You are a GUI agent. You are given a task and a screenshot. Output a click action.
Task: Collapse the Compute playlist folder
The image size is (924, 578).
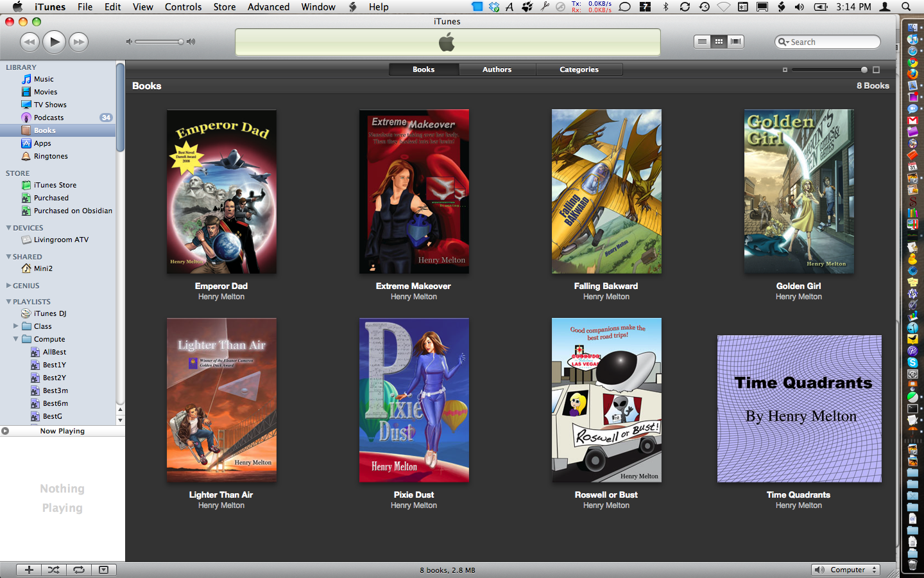[x=16, y=339]
